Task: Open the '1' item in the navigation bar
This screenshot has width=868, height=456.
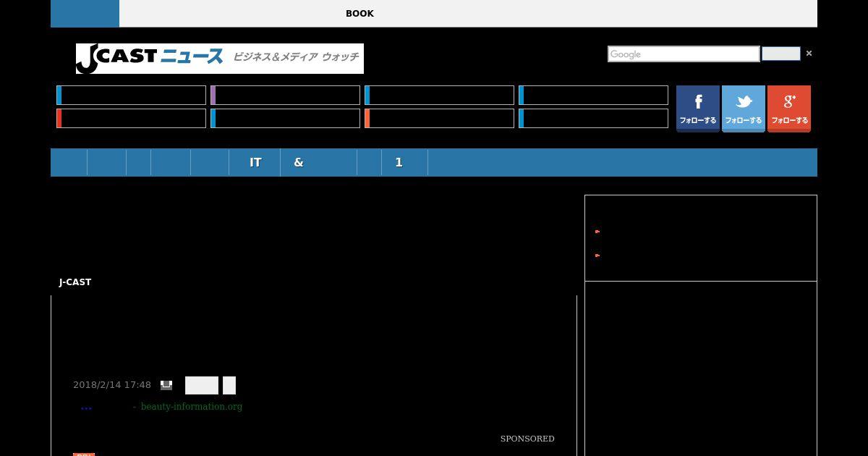Action: [x=404, y=163]
